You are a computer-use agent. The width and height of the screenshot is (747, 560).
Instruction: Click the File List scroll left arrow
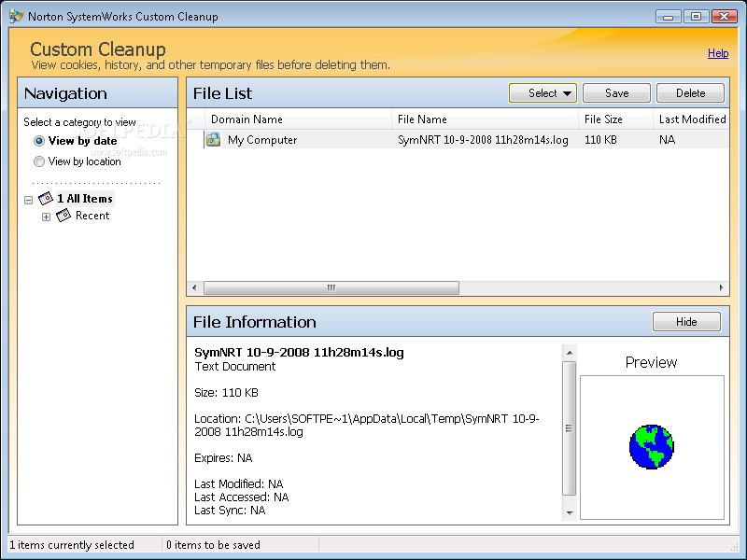[194, 287]
